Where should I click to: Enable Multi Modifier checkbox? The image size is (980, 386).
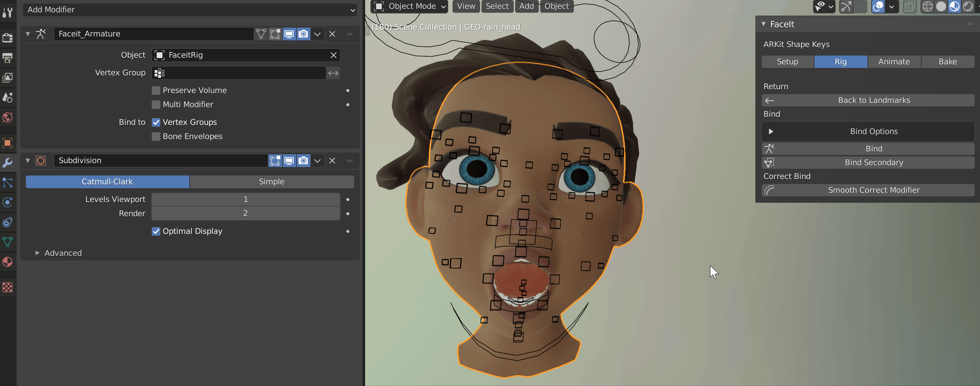point(156,105)
